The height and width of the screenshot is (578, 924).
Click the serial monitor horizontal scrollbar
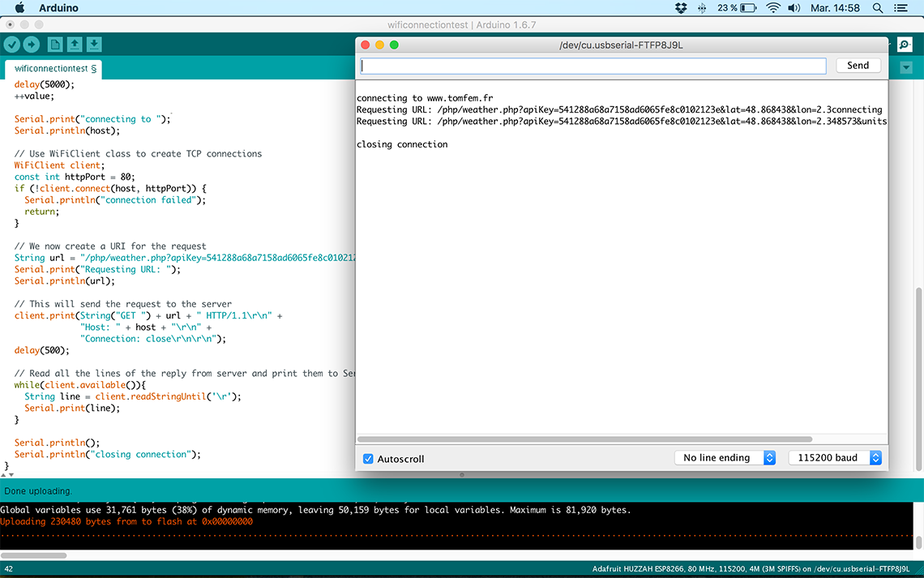click(x=584, y=439)
